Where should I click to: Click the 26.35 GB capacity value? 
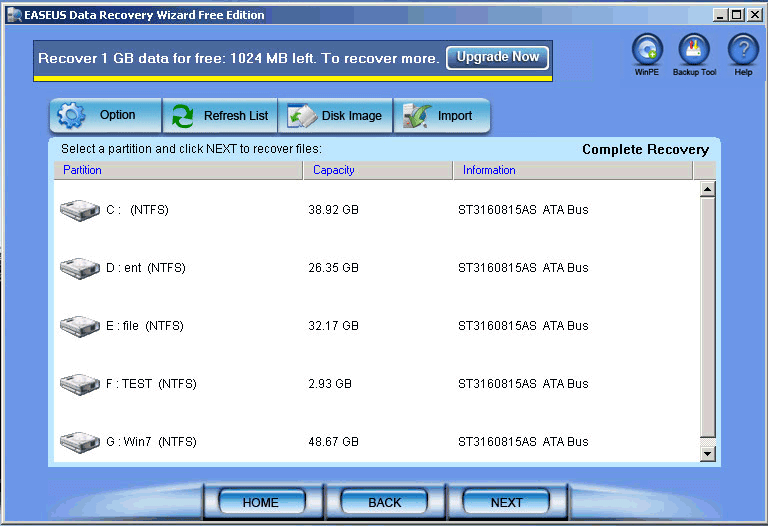point(334,268)
